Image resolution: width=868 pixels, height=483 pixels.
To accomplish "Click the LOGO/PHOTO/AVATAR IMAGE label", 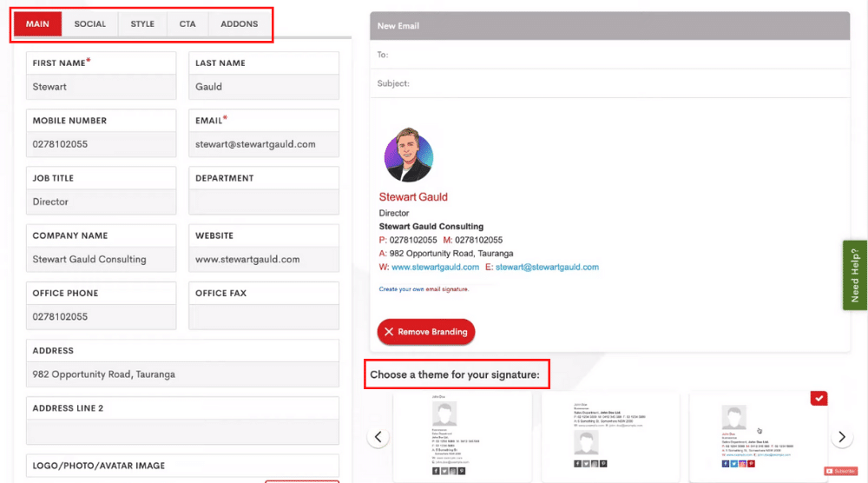I will [99, 466].
